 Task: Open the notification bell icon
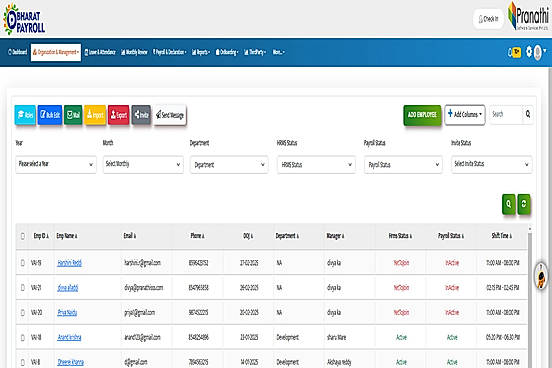[x=510, y=52]
